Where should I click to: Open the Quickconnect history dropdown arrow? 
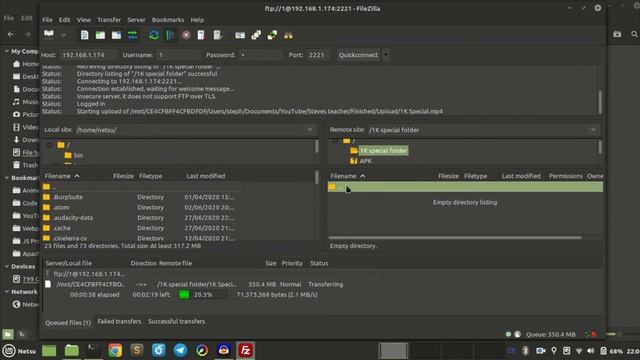click(x=386, y=55)
